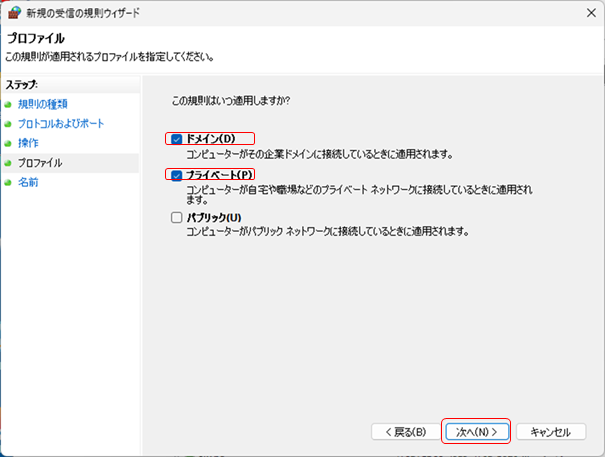Image resolution: width=605 pixels, height=457 pixels.
Task: Uncheck the ドメイン(D) checkbox
Action: 177,138
